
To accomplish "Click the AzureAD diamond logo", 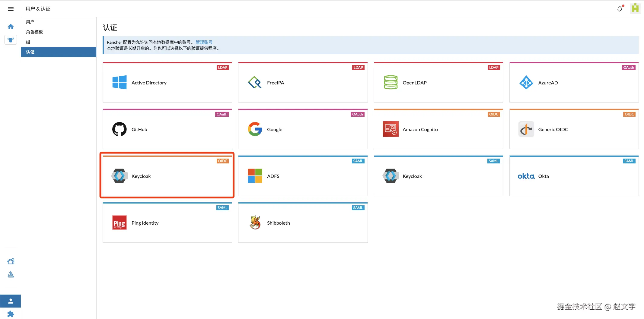I will point(526,82).
